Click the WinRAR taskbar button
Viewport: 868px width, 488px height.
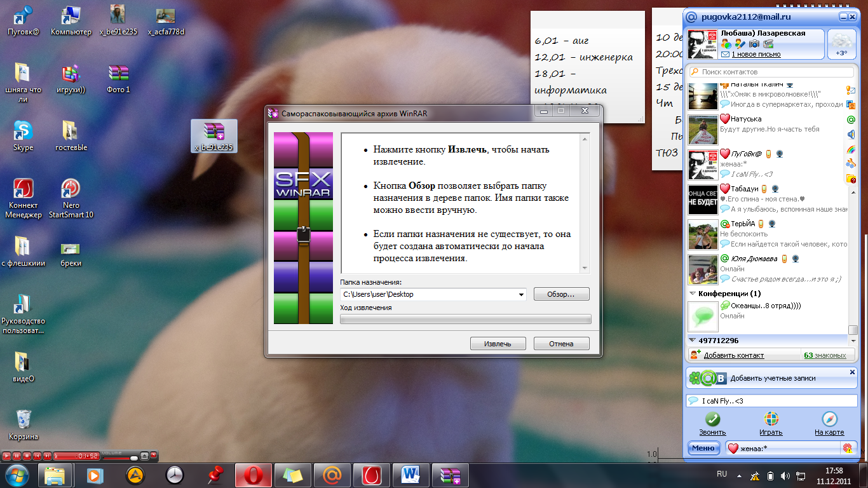click(x=451, y=475)
